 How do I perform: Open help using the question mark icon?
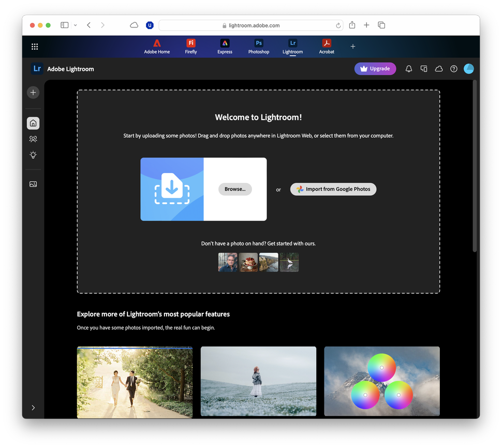tap(453, 68)
